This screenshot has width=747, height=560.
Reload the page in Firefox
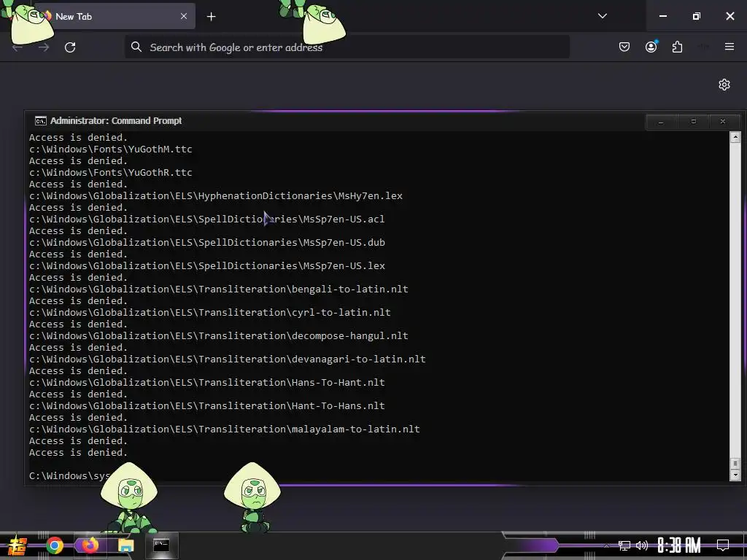pos(70,47)
